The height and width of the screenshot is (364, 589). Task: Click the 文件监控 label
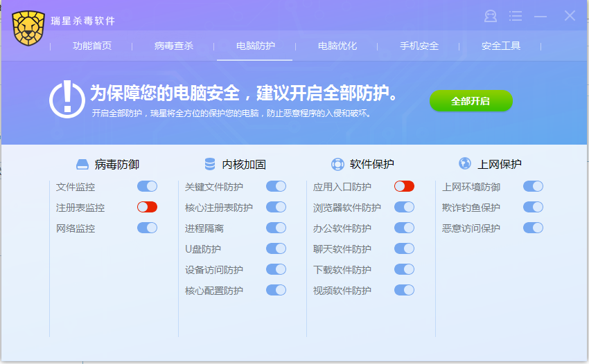[76, 187]
